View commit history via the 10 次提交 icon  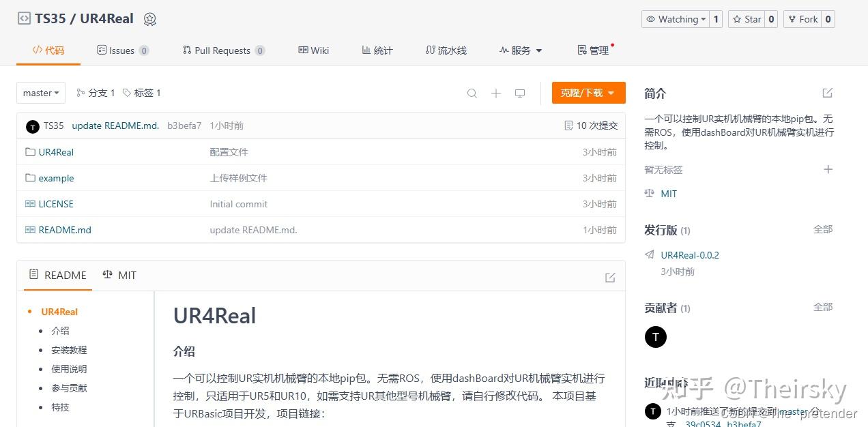coord(568,126)
